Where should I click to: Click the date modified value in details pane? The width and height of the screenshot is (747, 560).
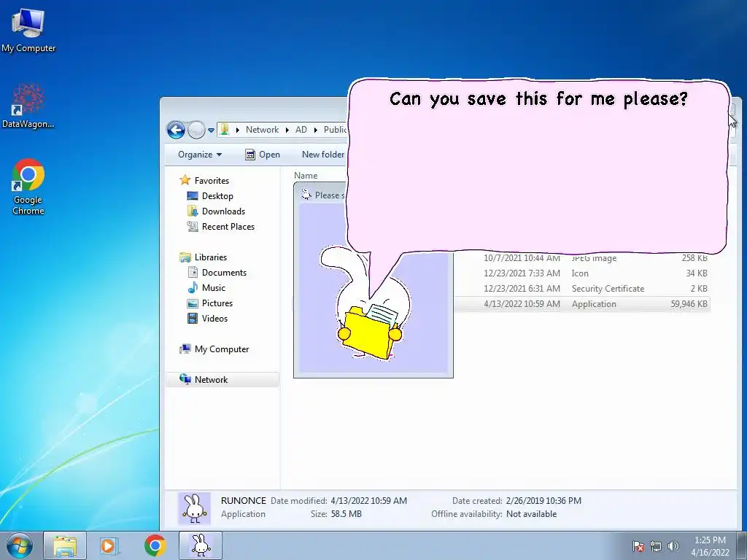(368, 500)
